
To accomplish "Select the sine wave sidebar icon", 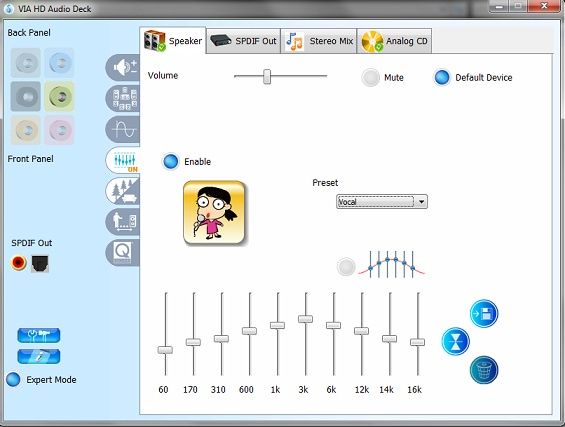I will click(123, 129).
